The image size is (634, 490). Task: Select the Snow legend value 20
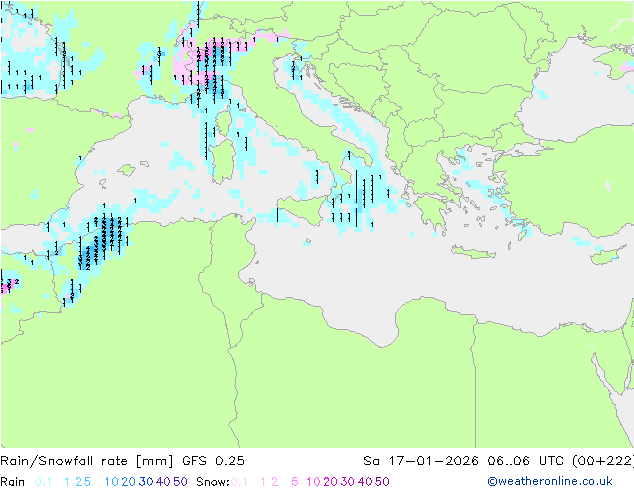(x=330, y=482)
